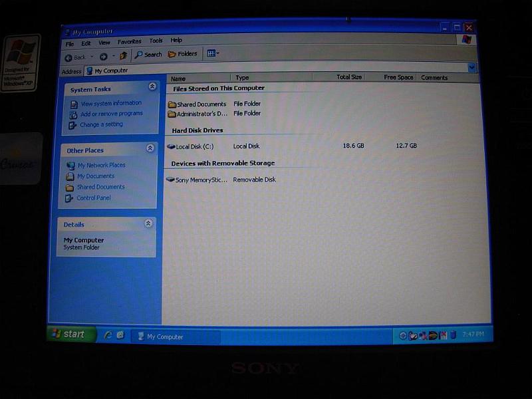Click View system information link
Viewport: 532px width, 399px height.
(111, 103)
